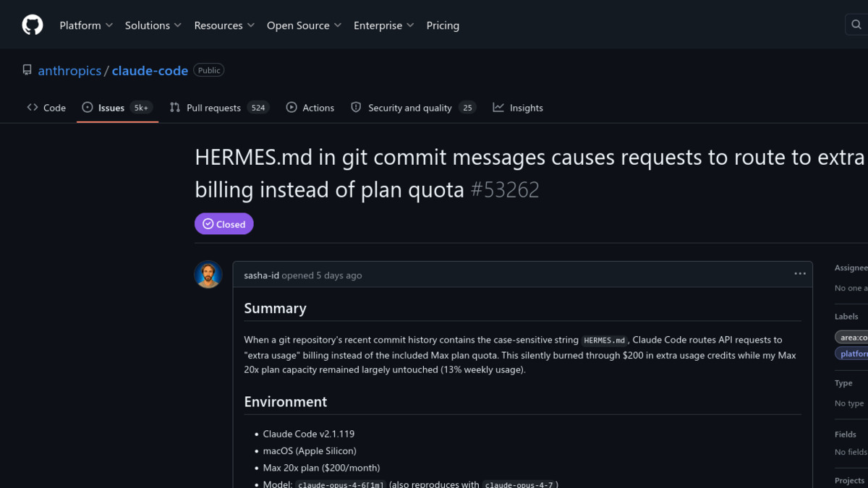This screenshot has width=868, height=488.
Task: Open the GitHub home logo
Action: point(32,24)
